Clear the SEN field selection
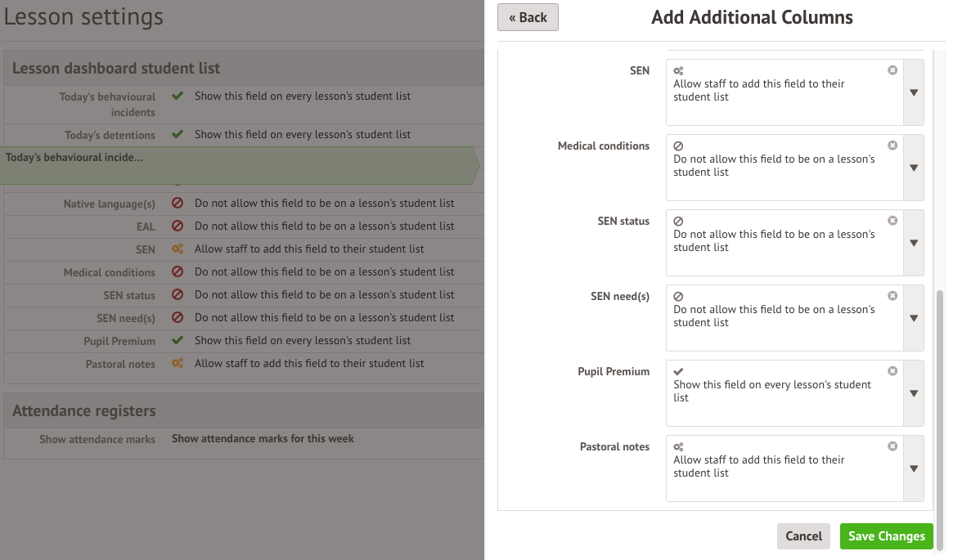This screenshot has width=953, height=560. point(892,70)
